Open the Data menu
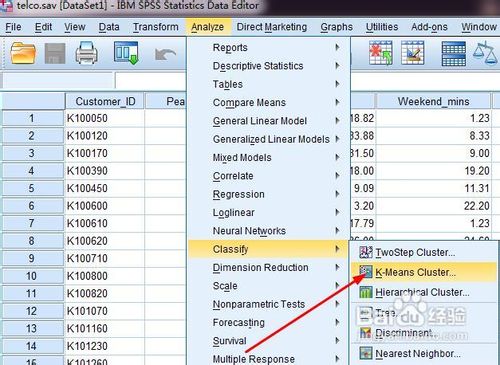 coord(109,27)
